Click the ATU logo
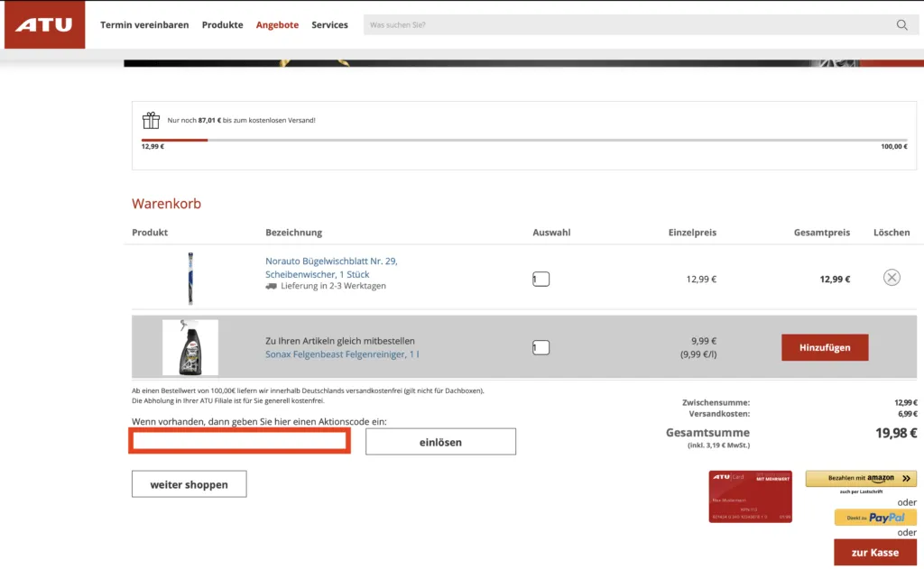Viewport: 924px width, 569px height. coord(44,25)
